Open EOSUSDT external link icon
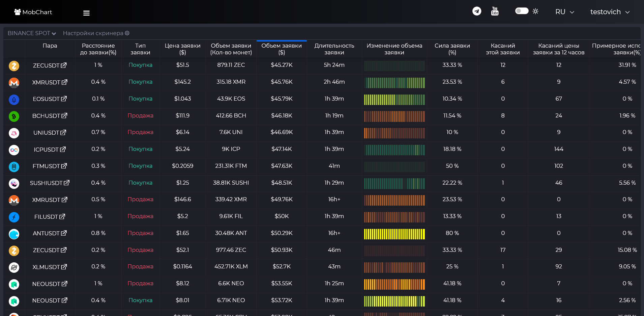 pos(64,99)
